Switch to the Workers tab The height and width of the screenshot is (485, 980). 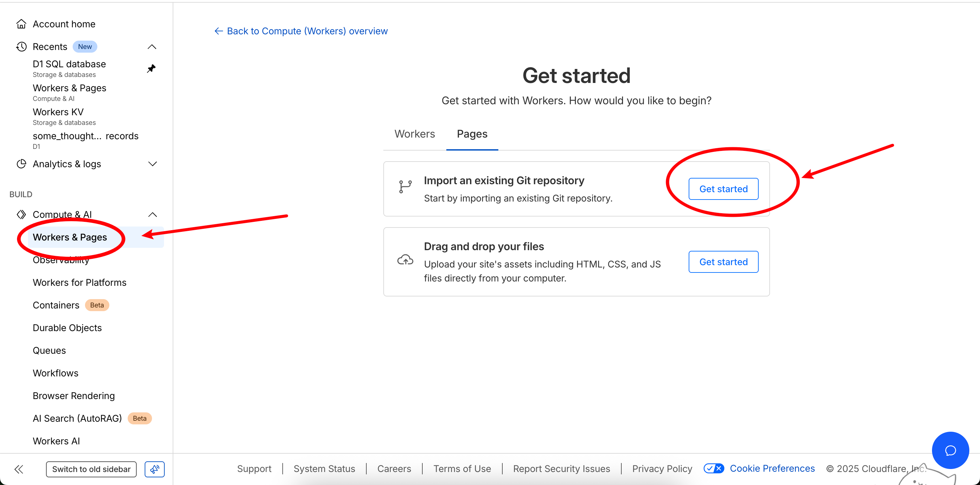414,134
